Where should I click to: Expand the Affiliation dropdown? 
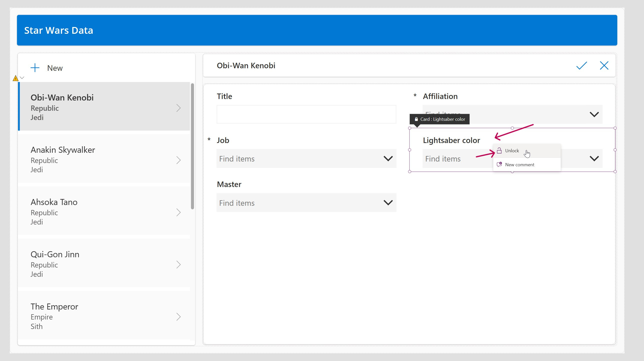pos(594,114)
